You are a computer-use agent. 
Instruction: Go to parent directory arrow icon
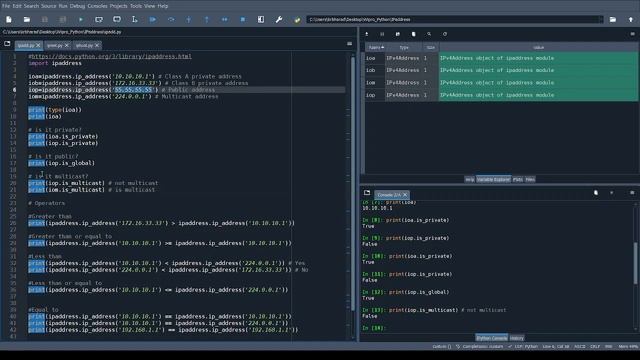[631, 20]
